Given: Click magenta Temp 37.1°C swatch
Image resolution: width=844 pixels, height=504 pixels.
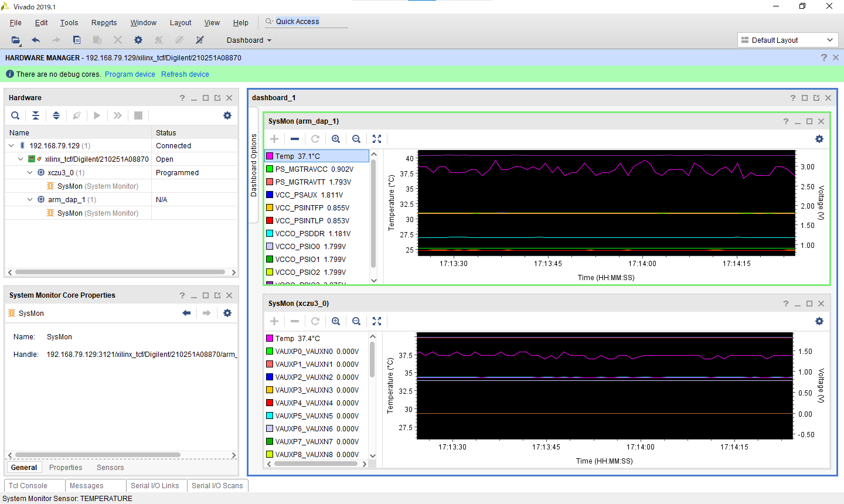Looking at the screenshot, I should click(x=270, y=156).
